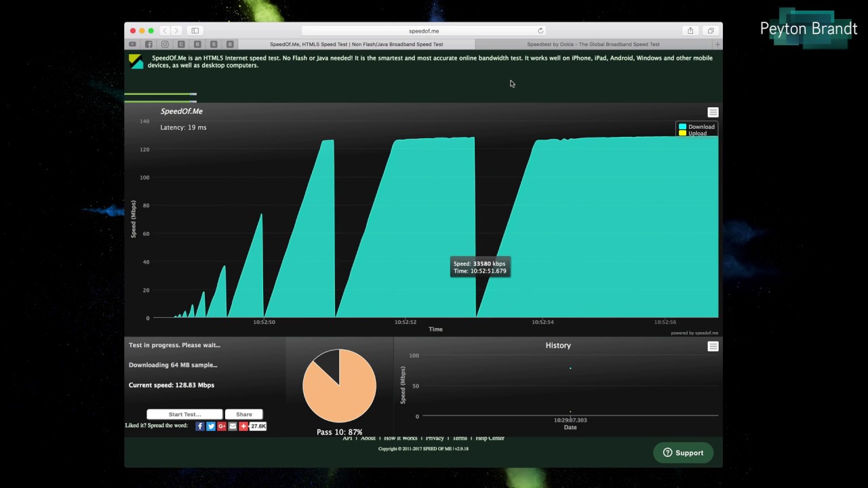Open the About footer link
The height and width of the screenshot is (488, 868).
pyautogui.click(x=368, y=439)
